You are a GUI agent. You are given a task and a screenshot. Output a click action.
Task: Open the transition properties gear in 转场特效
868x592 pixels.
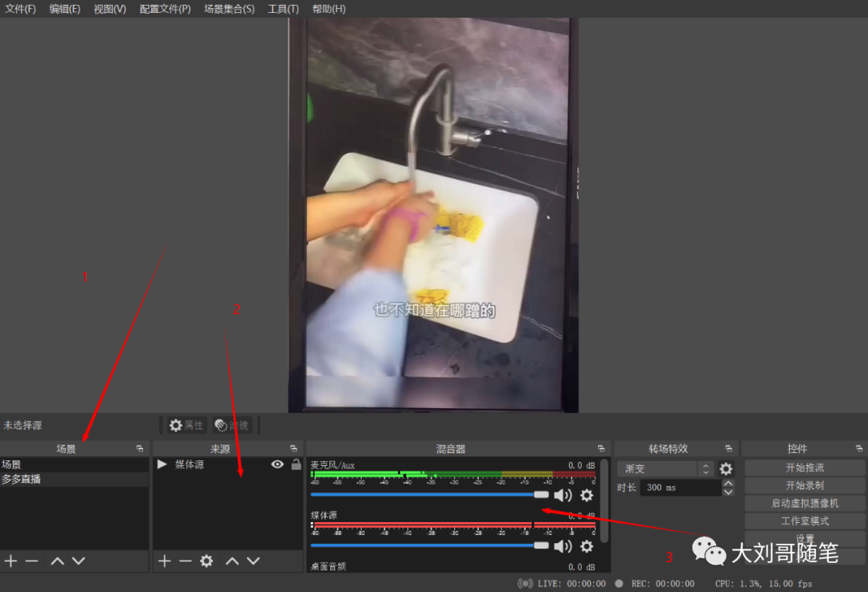coord(726,467)
